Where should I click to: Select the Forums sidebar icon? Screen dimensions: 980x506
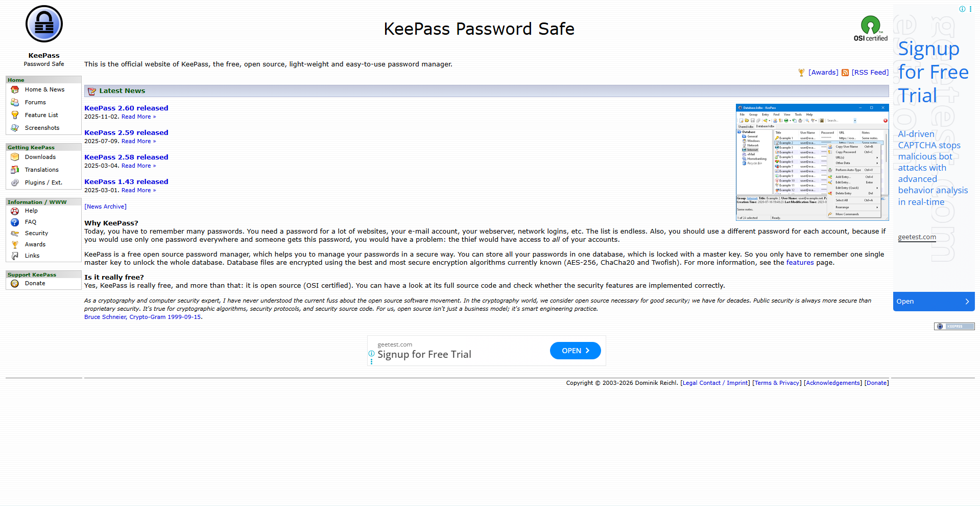[15, 102]
